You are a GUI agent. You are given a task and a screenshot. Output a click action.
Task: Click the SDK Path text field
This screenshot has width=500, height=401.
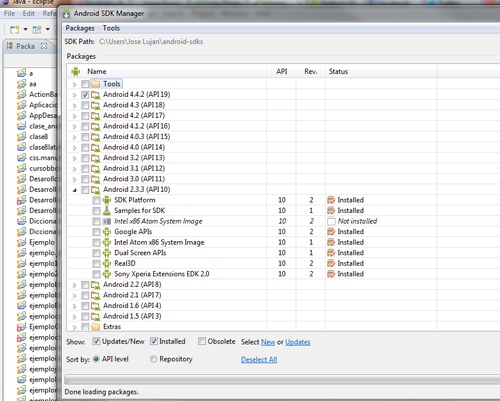click(151, 42)
